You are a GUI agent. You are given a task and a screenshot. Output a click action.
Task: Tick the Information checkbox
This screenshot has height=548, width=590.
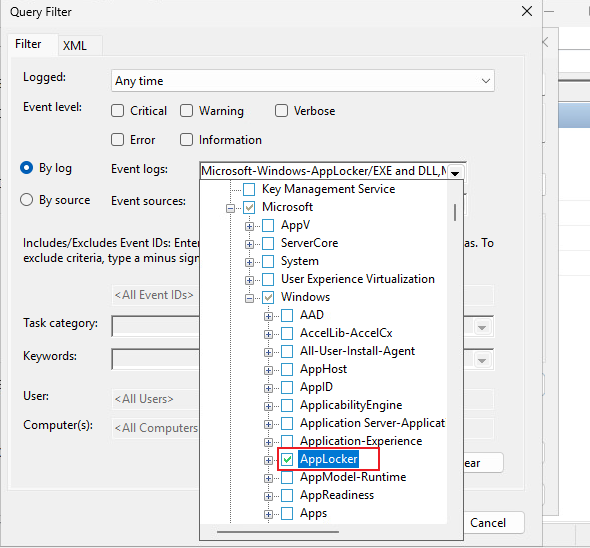pos(186,140)
